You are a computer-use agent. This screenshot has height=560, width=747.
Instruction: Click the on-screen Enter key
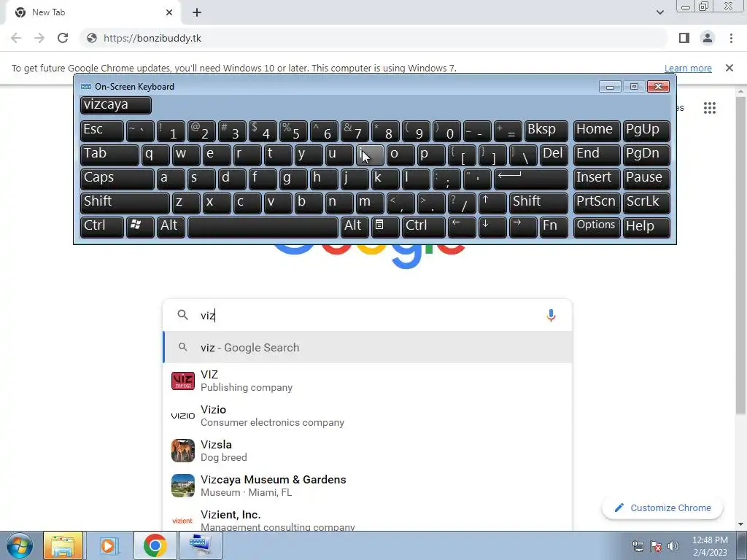531,179
